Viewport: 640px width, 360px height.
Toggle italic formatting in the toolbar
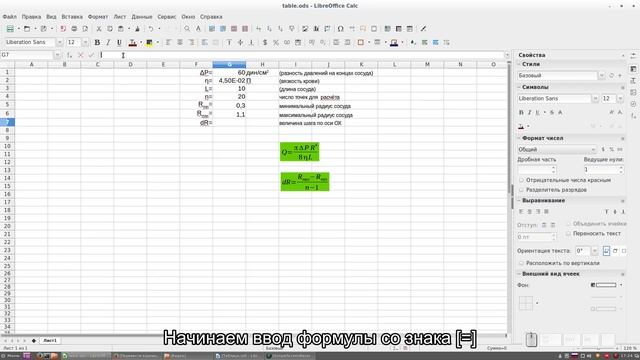[x=108, y=42]
